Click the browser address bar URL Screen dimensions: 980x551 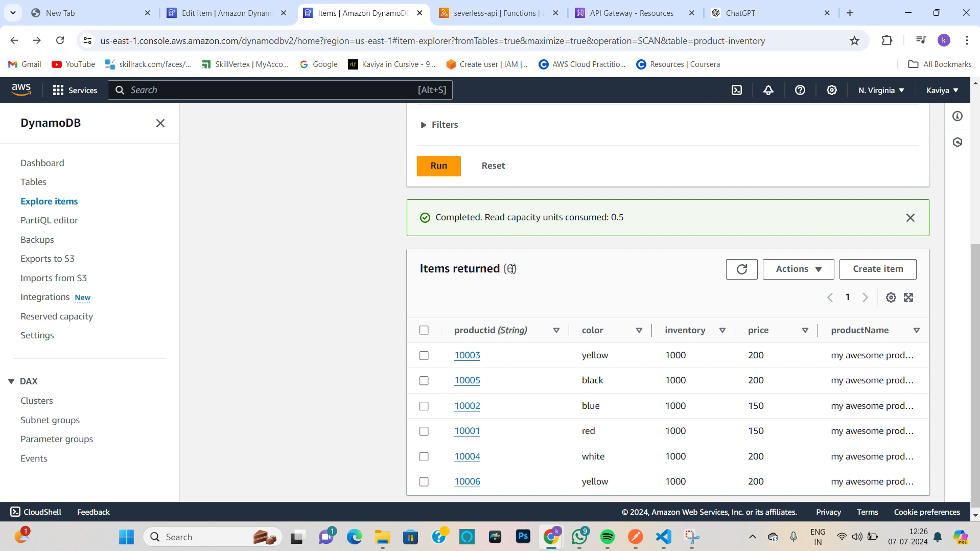432,41
